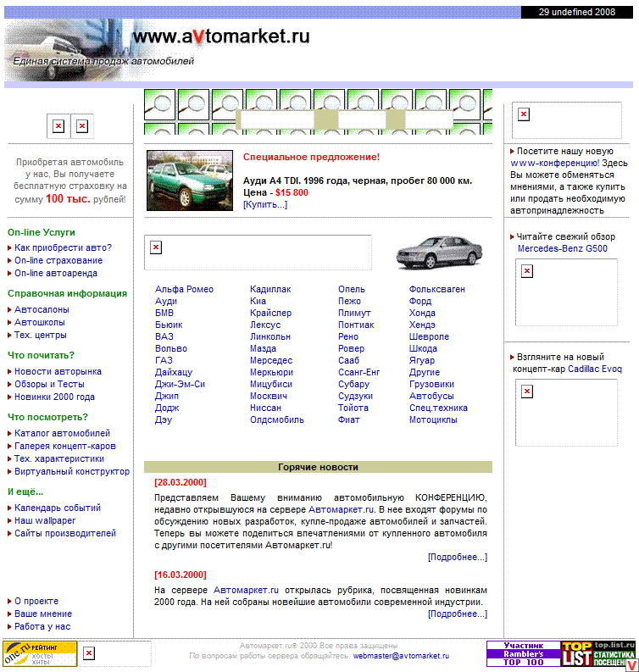Select the Ссанг-Енг brand
Viewport: 639px width, 672px height.
pos(359,372)
